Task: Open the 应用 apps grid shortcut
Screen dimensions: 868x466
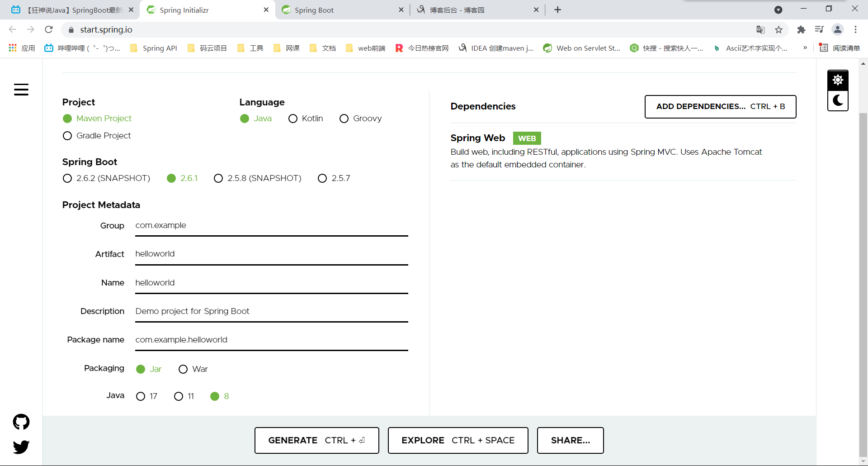Action: pyautogui.click(x=22, y=48)
